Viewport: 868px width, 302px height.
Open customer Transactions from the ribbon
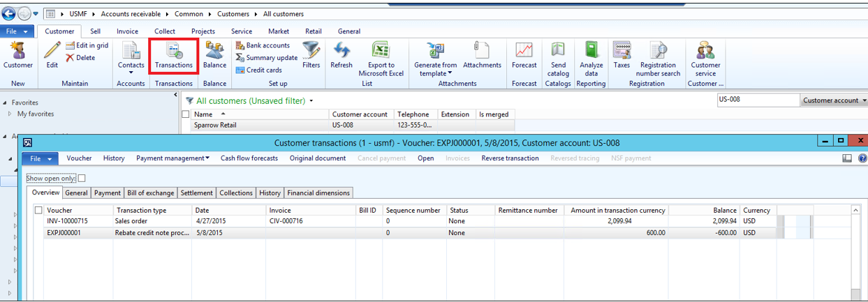click(174, 55)
